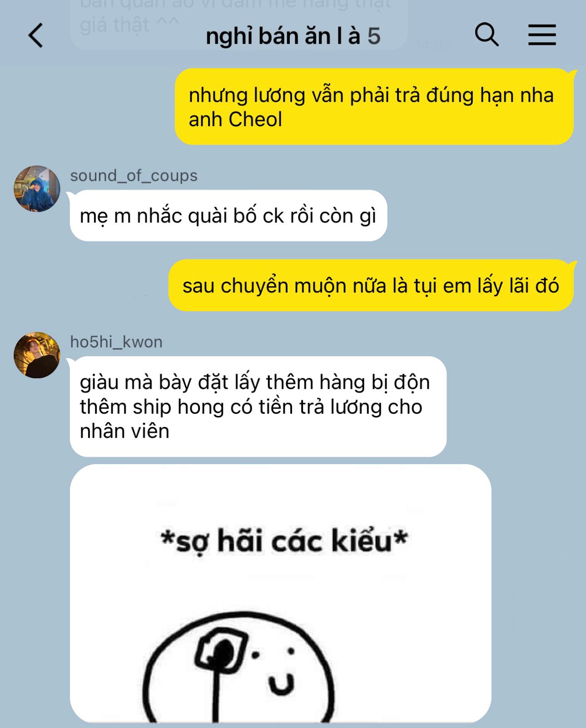
Task: Open the hamburger menu icon
Action: pos(542,35)
